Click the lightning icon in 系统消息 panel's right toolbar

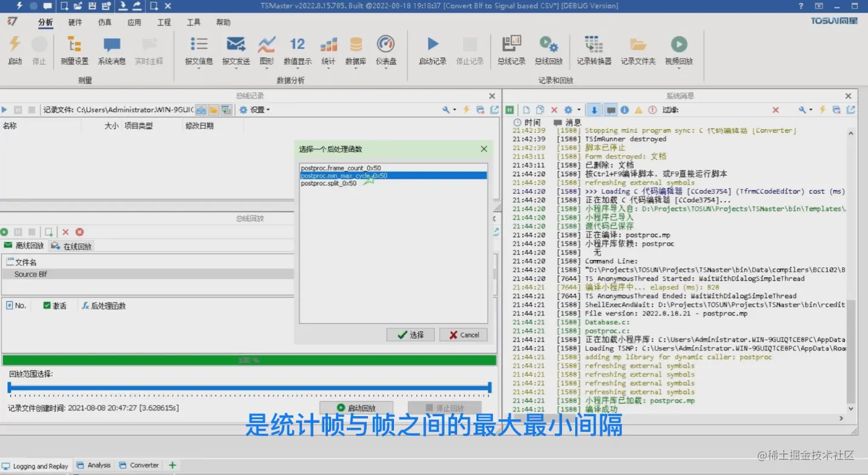[823, 110]
